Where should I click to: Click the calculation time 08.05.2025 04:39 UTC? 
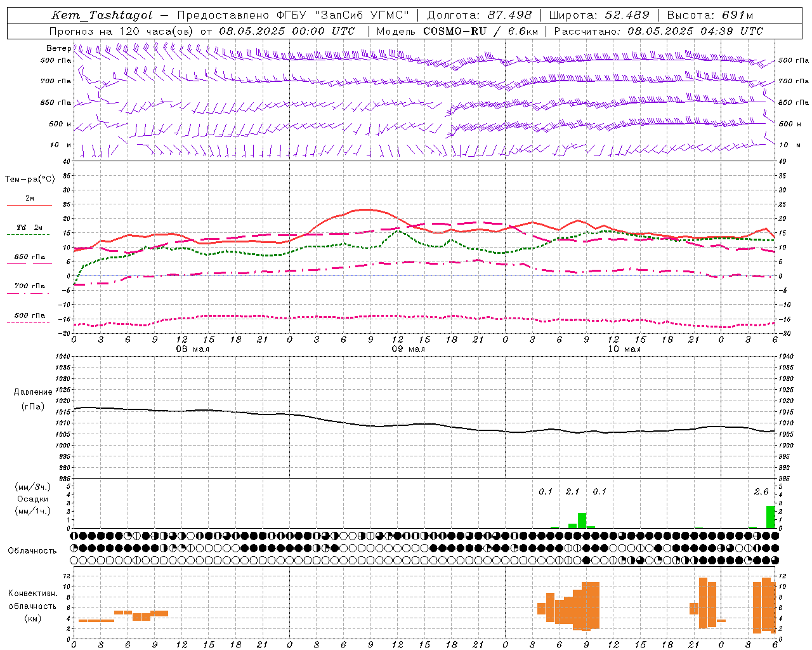(695, 31)
